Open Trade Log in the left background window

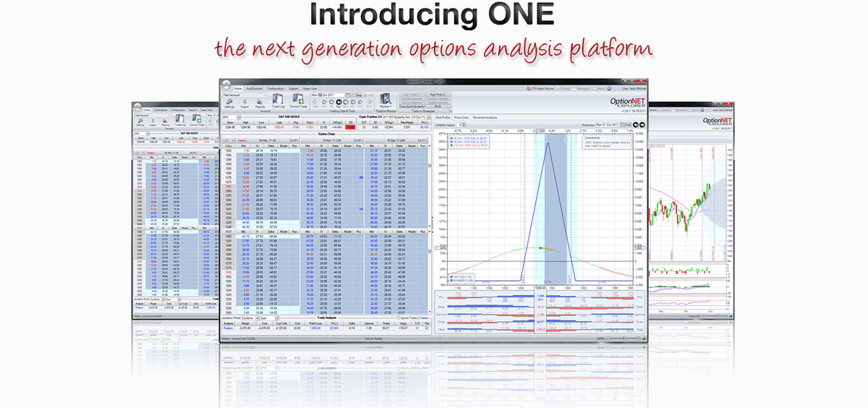tap(180, 120)
